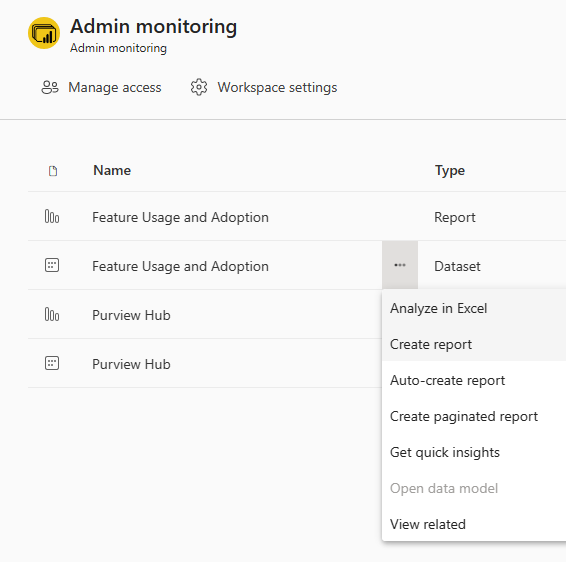Click the Admin monitoring workspace title
Image resolution: width=566 pixels, height=562 pixels.
coord(153,26)
